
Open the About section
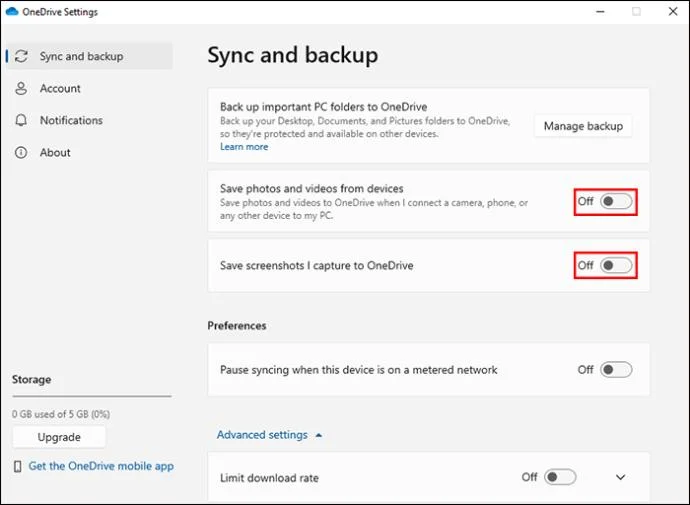89,153
